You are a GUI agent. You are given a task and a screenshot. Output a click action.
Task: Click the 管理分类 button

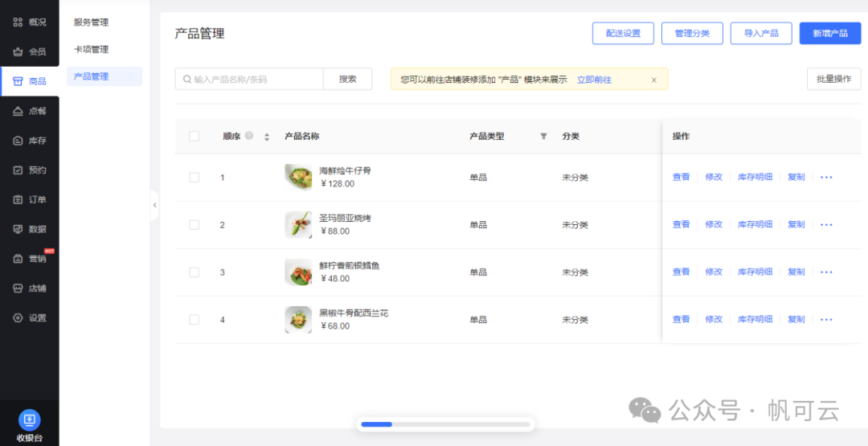tap(692, 33)
